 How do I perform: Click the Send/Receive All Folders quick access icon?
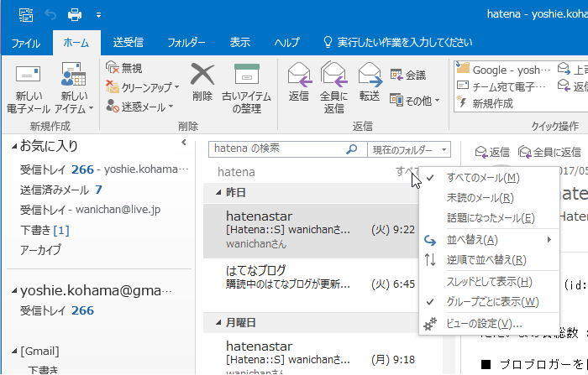point(26,15)
